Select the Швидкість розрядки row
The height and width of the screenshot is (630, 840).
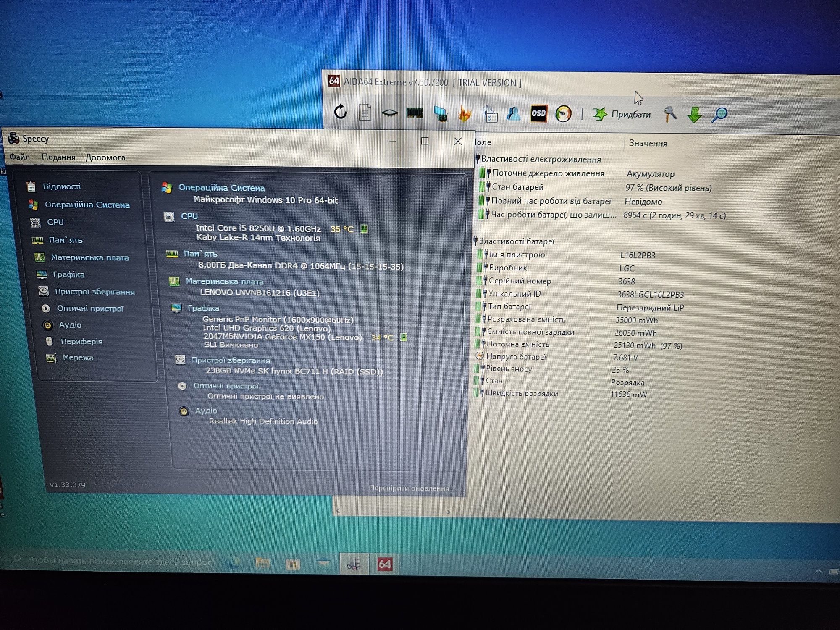pyautogui.click(x=560, y=394)
